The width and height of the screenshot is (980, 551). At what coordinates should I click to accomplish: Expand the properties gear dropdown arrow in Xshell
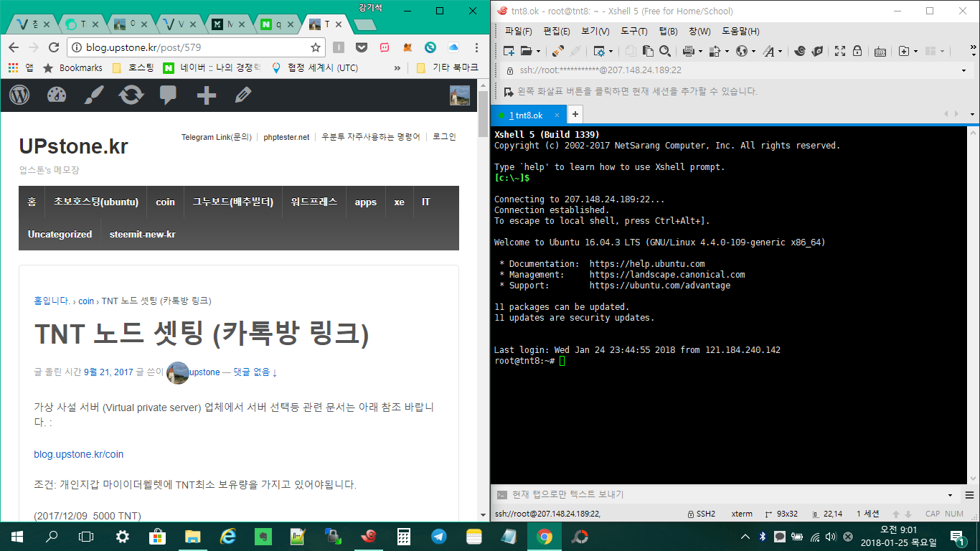point(610,52)
